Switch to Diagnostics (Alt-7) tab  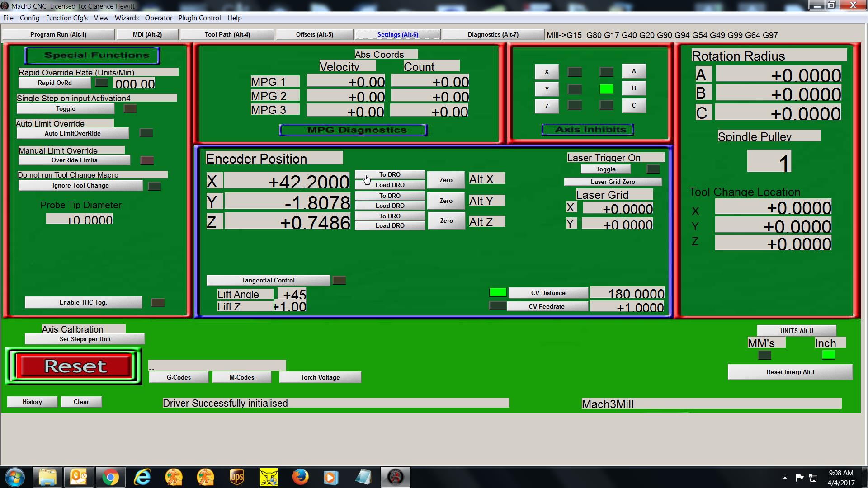click(x=493, y=34)
